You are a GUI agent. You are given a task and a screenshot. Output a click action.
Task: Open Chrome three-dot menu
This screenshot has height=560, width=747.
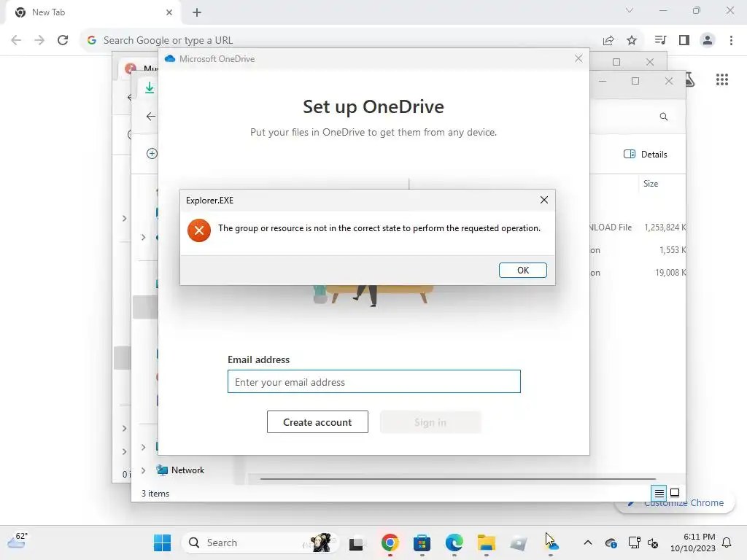(x=731, y=40)
